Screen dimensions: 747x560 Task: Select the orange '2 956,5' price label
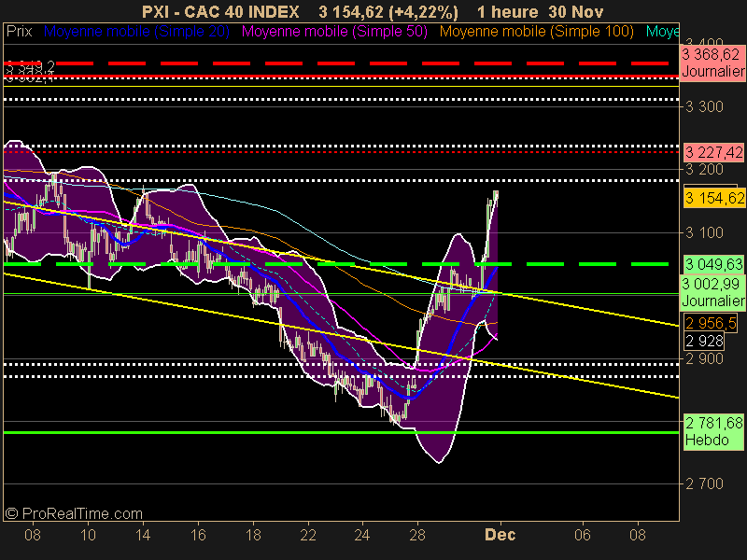tap(711, 323)
